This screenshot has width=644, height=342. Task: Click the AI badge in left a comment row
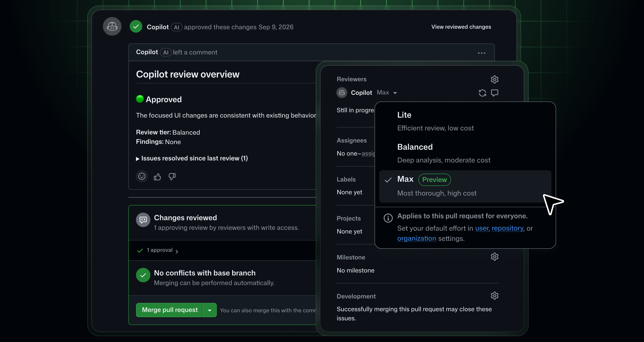point(166,52)
